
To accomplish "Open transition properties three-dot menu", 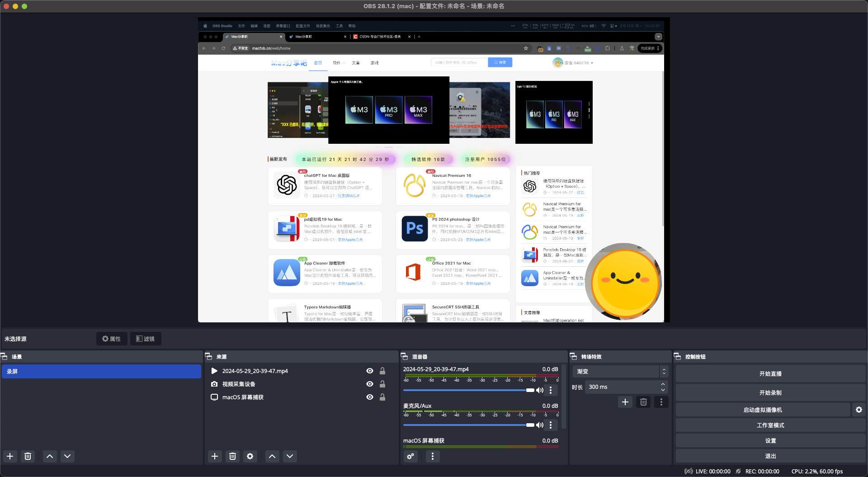I will [661, 402].
